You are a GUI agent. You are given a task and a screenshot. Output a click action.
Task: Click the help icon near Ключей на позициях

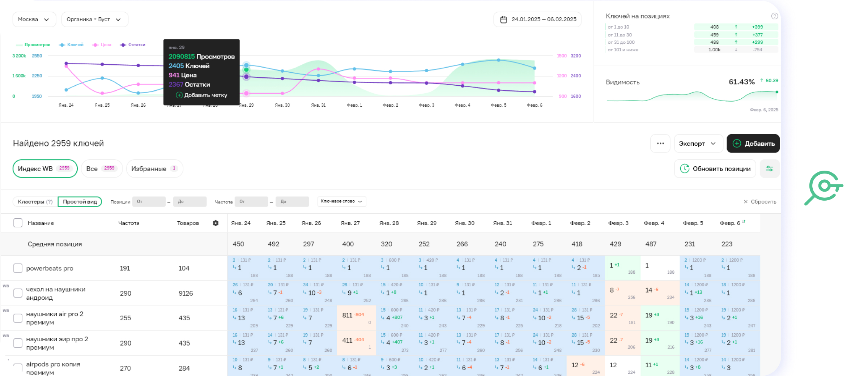pos(774,16)
